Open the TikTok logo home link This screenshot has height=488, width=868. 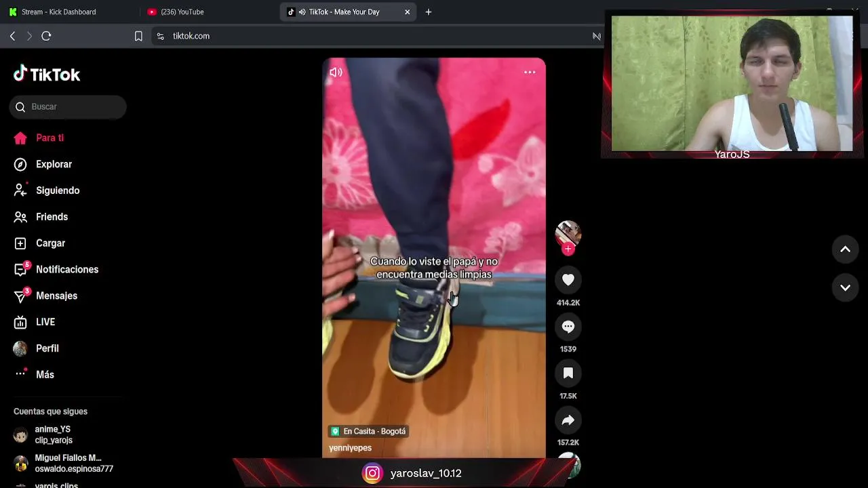tap(47, 74)
